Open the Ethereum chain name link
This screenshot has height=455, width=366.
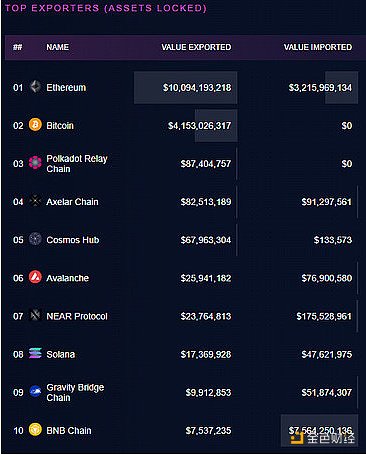[66, 88]
